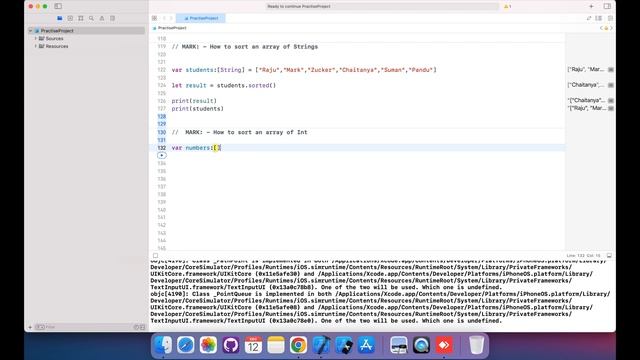Collapse the PractiseProject tree disclosure triangle
The image size is (640, 360).
(31, 31)
